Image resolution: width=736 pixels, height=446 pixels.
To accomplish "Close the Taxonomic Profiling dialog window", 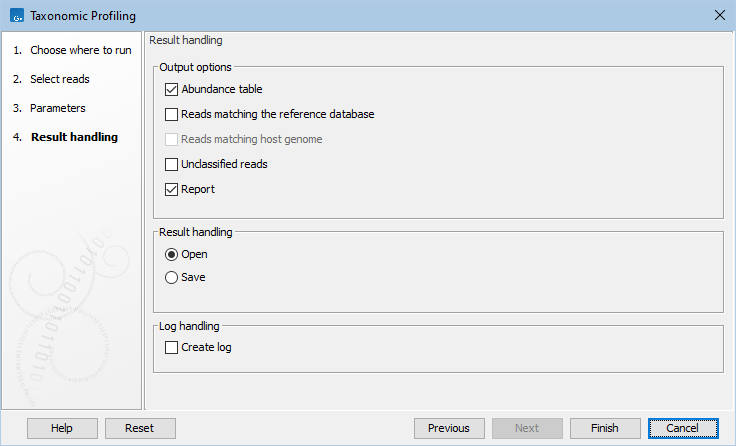I will coord(719,16).
